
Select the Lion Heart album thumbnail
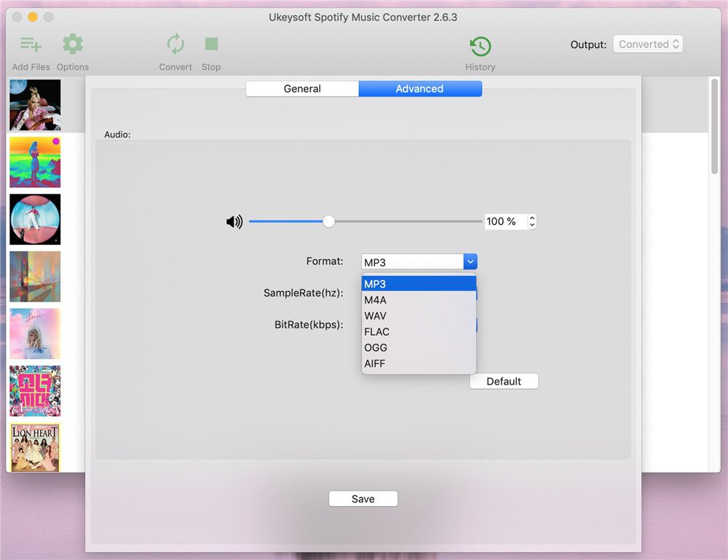(x=35, y=448)
